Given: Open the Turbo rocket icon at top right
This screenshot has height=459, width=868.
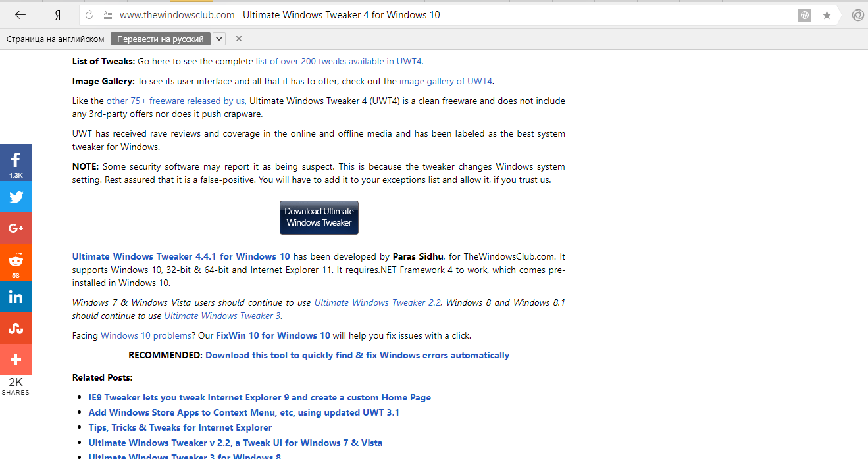Looking at the screenshot, I should coord(857,15).
